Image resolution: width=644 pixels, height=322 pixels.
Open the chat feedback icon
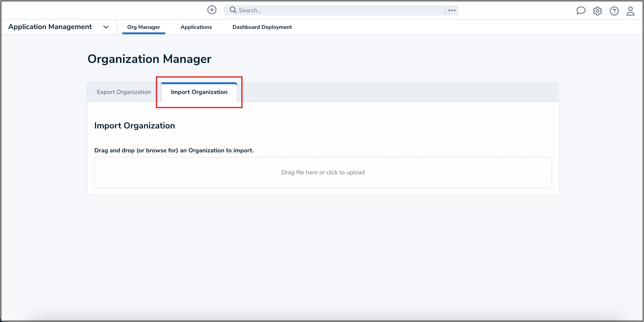[x=581, y=11]
